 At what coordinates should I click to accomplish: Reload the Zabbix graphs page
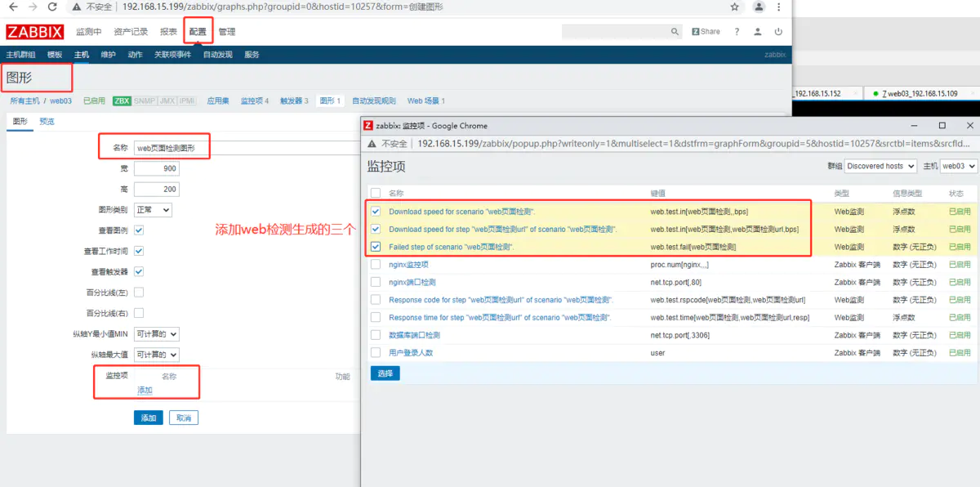[x=52, y=7]
